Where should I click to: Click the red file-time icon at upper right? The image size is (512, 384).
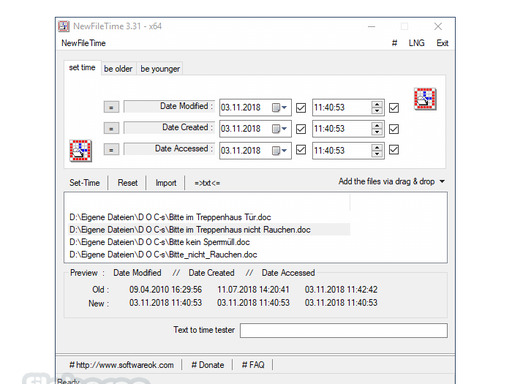point(425,99)
